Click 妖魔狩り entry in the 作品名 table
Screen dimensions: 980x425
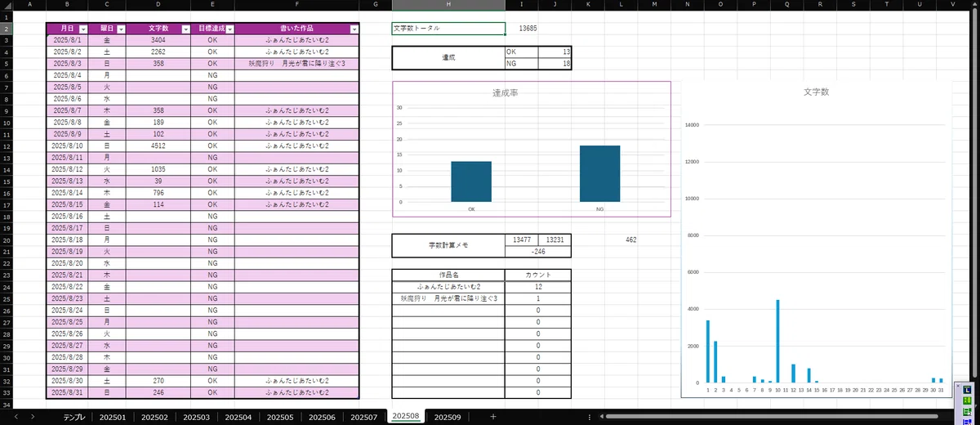[x=448, y=299]
